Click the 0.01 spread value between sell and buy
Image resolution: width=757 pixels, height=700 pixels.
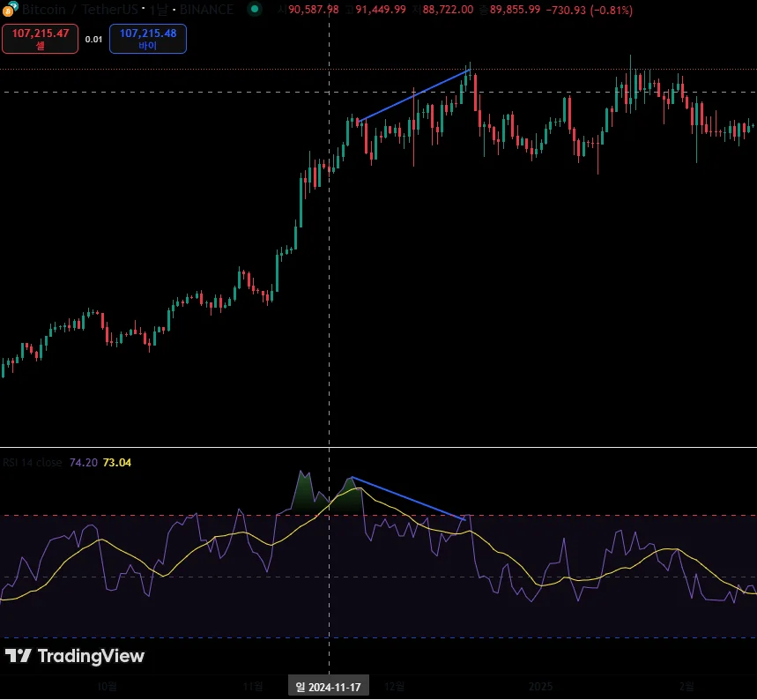point(93,39)
